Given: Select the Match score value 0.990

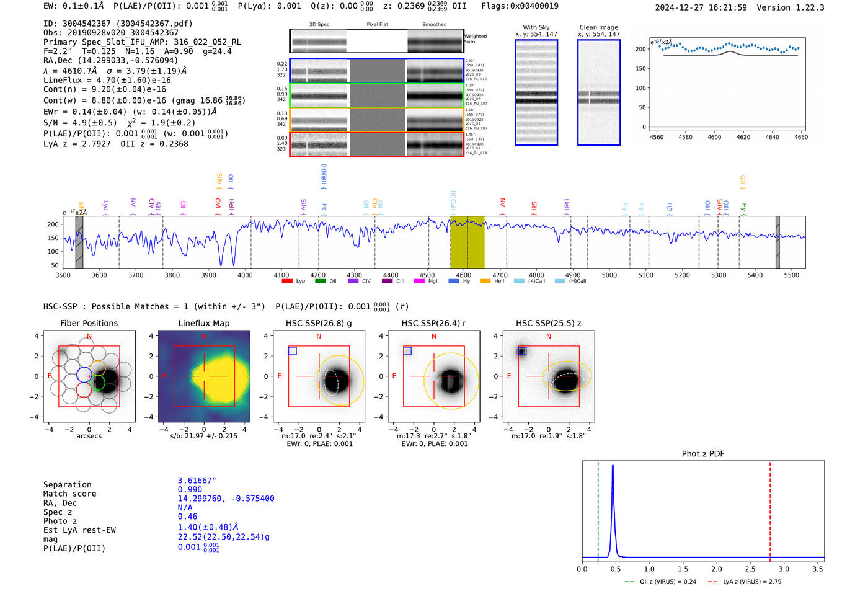Looking at the screenshot, I should click(190, 489).
